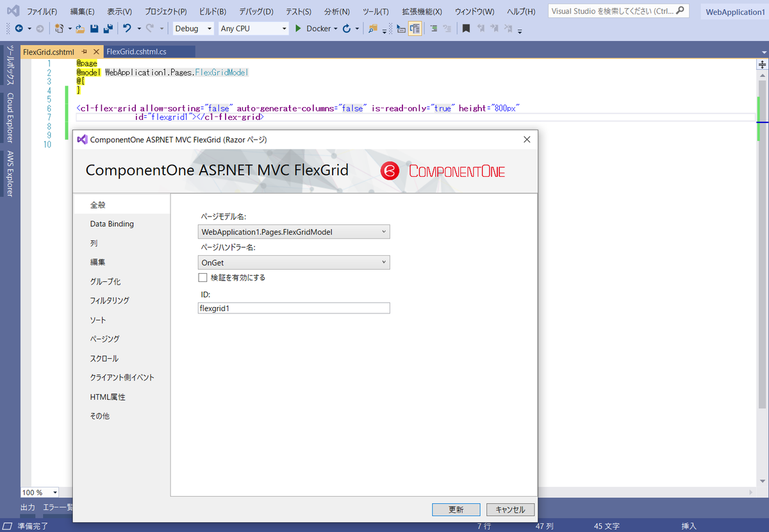The image size is (769, 532).
Task: Click the Save floppy disk icon
Action: (94, 29)
